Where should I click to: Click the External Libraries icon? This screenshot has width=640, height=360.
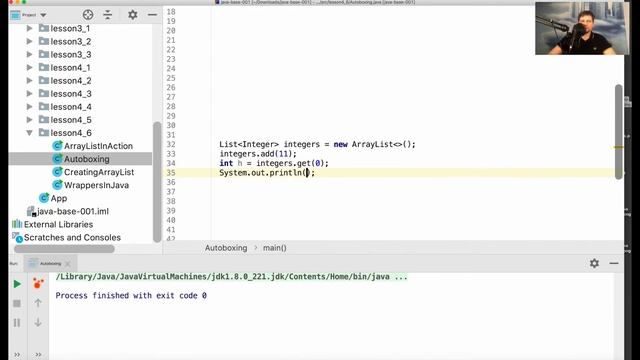pyautogui.click(x=17, y=224)
